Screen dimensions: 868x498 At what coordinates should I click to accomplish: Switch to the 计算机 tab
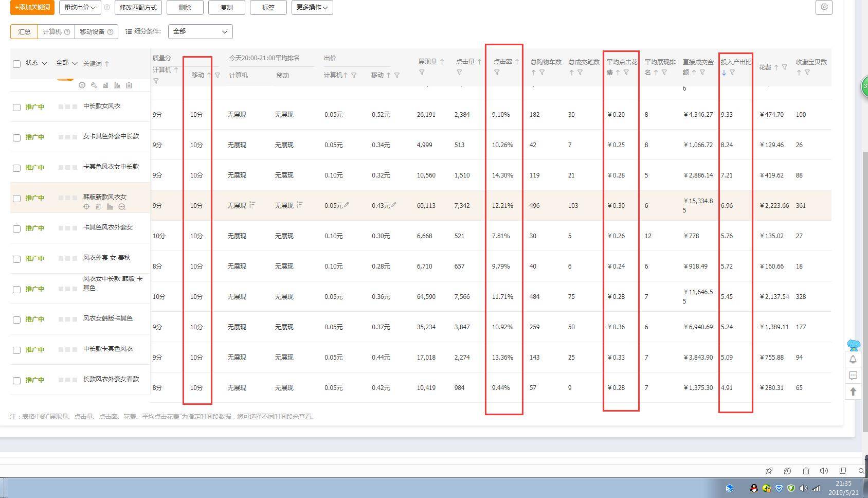pyautogui.click(x=56, y=31)
